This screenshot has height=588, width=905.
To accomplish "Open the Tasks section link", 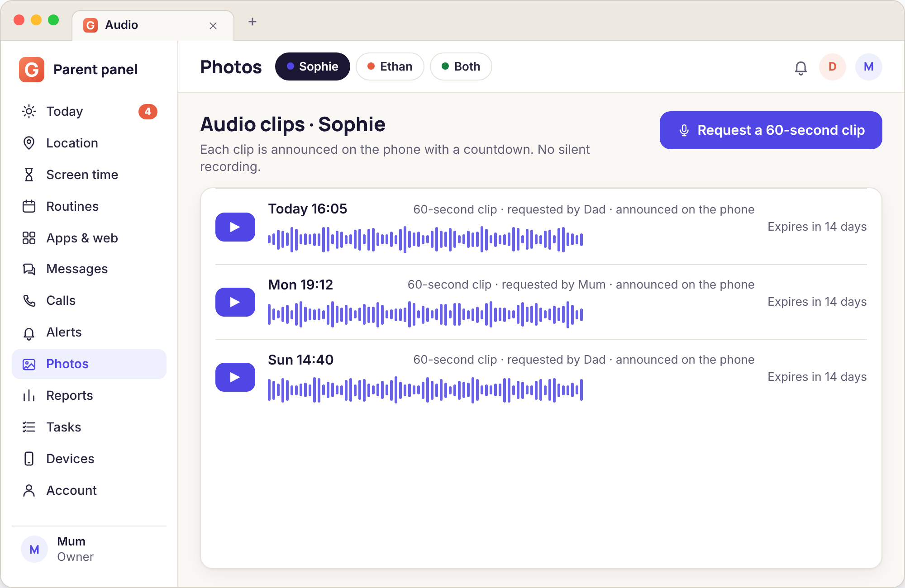I will (x=89, y=427).
